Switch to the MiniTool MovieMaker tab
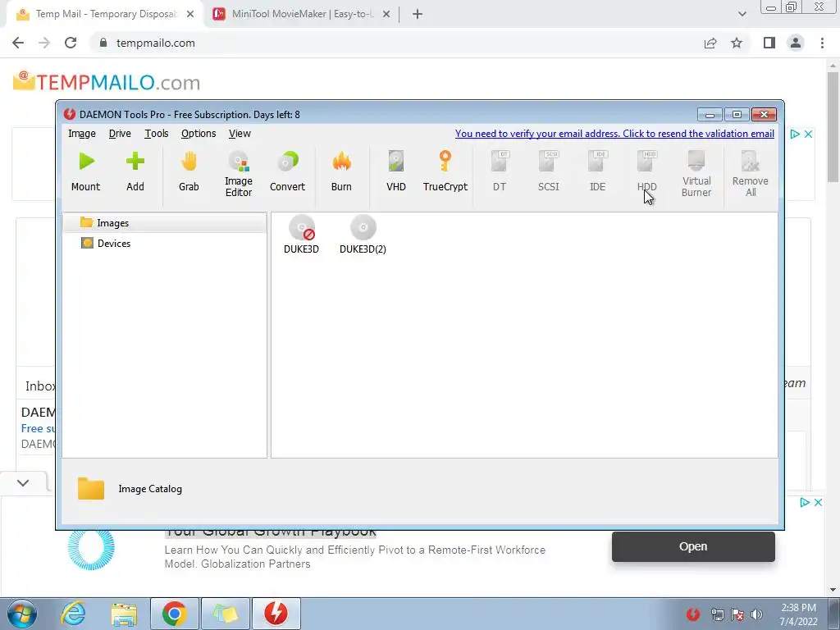This screenshot has height=630, width=840. 302,14
